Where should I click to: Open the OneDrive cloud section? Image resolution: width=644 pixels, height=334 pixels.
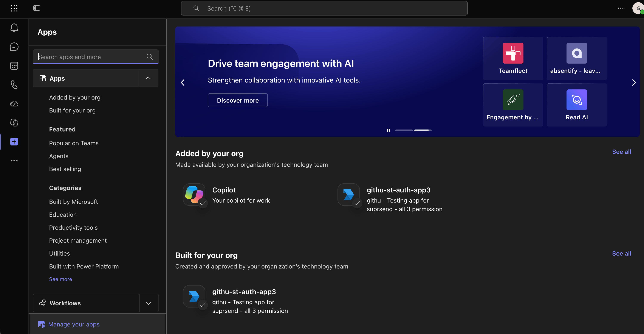coord(14,104)
